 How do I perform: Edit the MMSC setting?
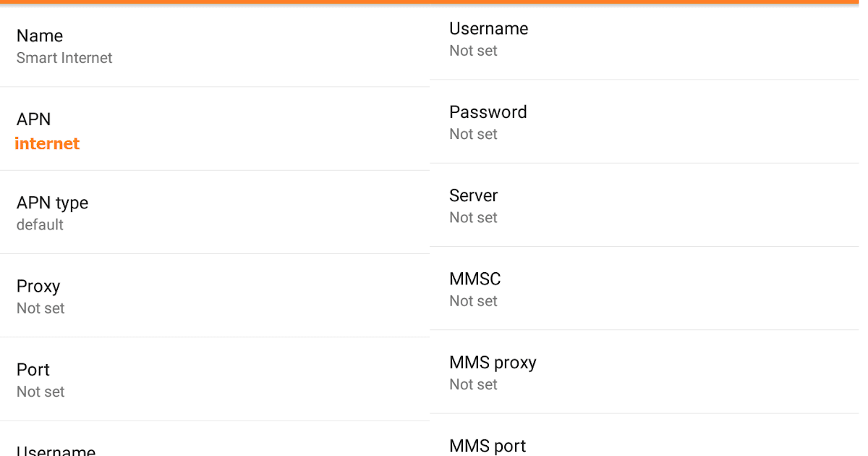(475, 279)
